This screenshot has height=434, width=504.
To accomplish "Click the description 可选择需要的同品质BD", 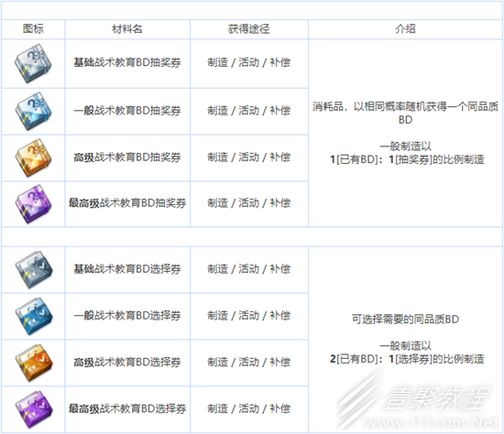I will pos(405,320).
